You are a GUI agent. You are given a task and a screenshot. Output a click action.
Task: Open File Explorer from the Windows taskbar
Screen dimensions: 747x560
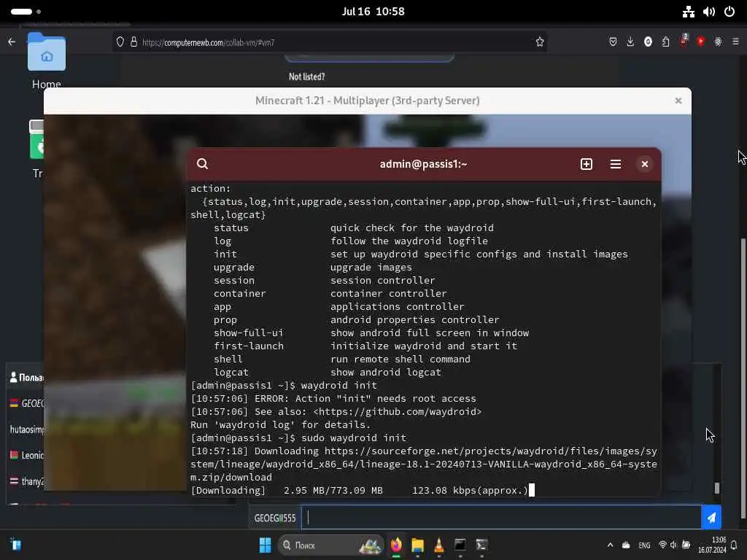(x=417, y=545)
